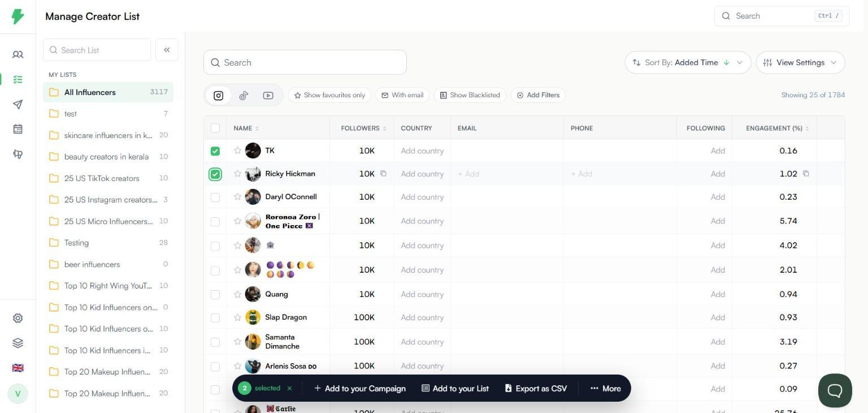
Task: Switch to the YouTube platform tab
Action: pos(268,96)
